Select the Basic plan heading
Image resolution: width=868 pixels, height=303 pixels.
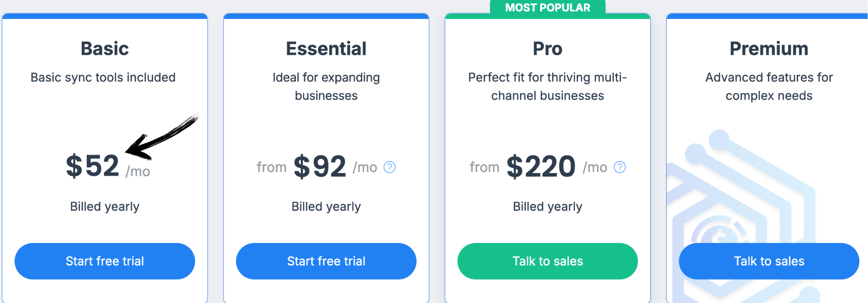click(x=105, y=48)
